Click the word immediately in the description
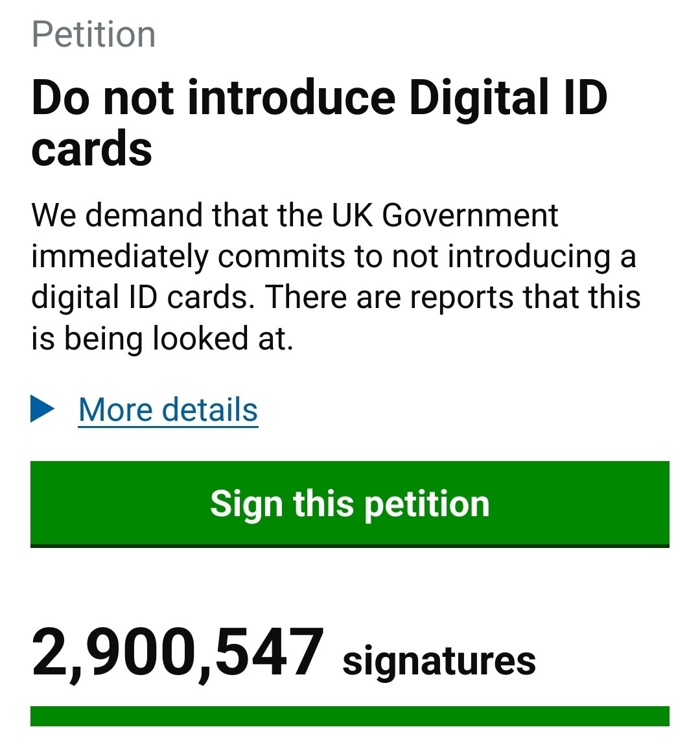The width and height of the screenshot is (700, 749). [x=120, y=256]
